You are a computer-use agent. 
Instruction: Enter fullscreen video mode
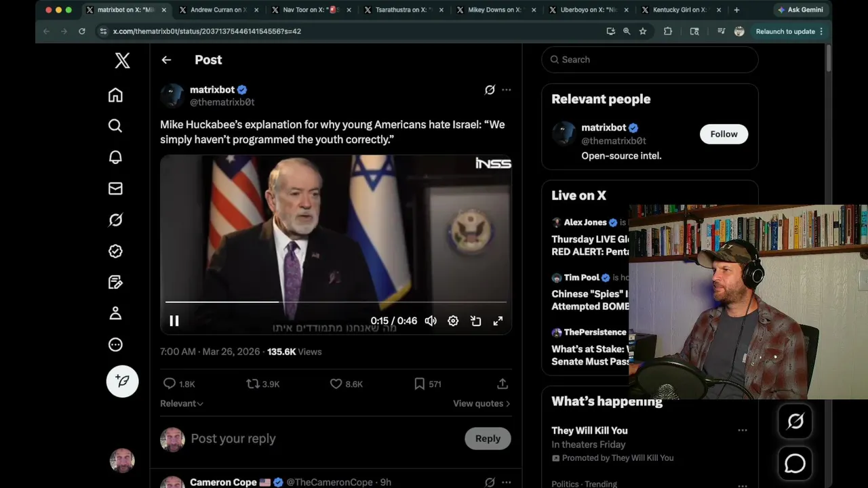click(x=498, y=321)
